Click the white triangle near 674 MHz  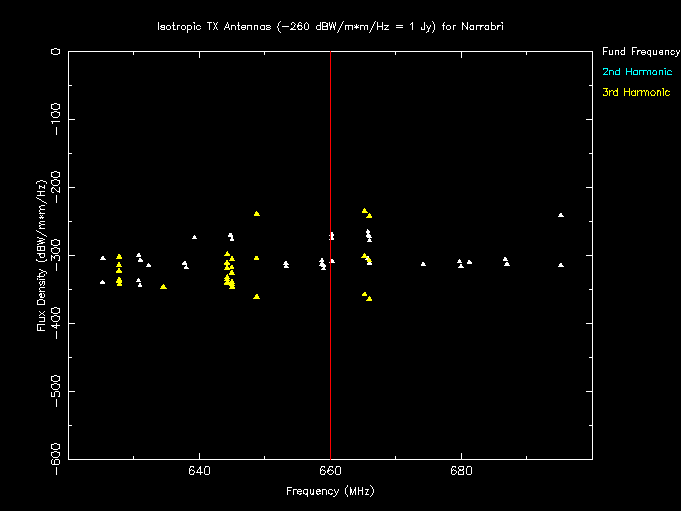click(x=423, y=264)
